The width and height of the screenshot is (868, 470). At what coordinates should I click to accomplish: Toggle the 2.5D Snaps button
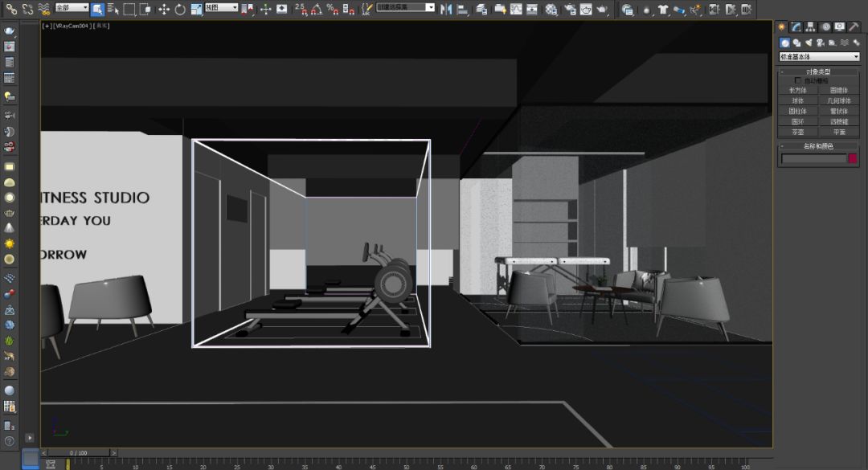pos(300,9)
